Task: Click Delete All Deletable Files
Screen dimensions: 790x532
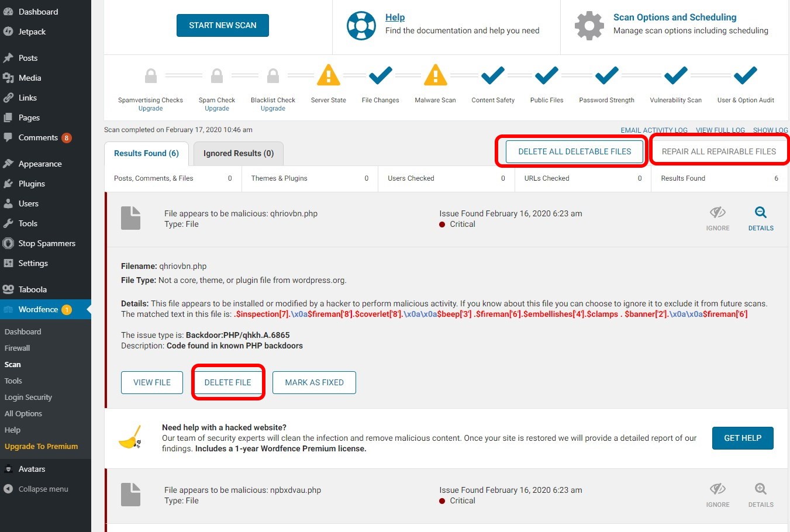Action: tap(574, 151)
